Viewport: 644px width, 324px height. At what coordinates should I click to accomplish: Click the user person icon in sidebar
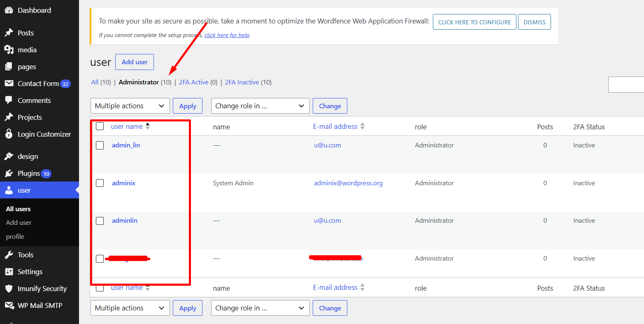click(9, 190)
